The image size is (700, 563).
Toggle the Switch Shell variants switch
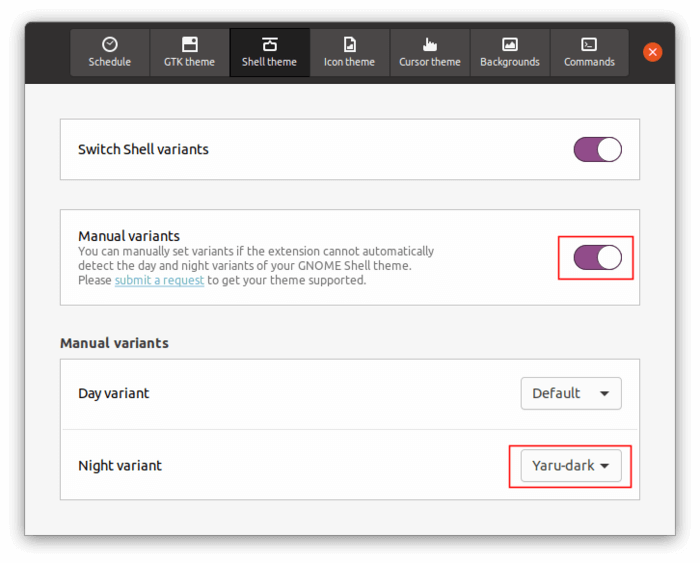(x=597, y=149)
